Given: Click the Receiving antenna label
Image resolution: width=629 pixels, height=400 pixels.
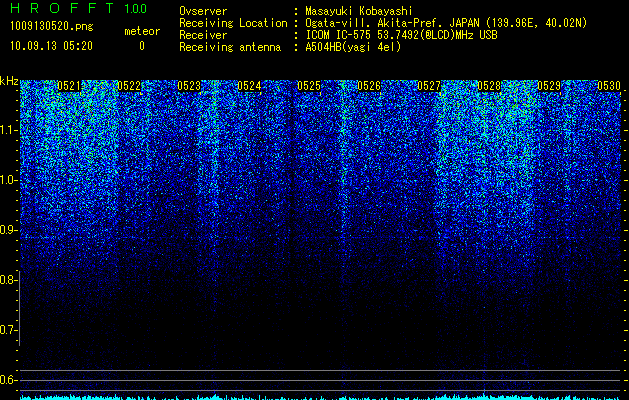Looking at the screenshot, I should pyautogui.click(x=230, y=47).
